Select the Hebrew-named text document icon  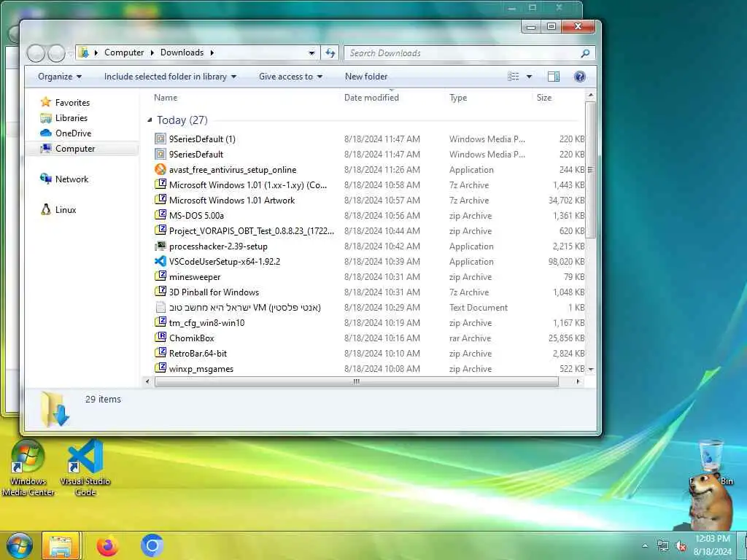160,308
